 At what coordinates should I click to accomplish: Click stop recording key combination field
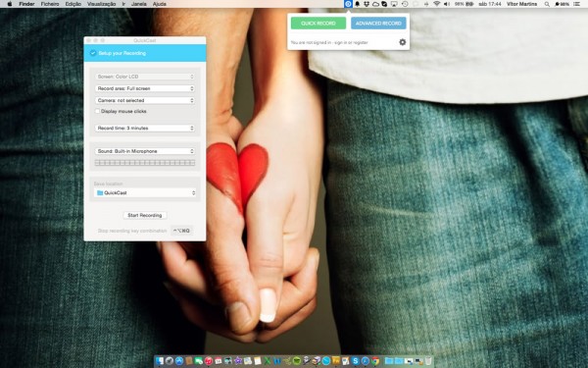click(182, 231)
